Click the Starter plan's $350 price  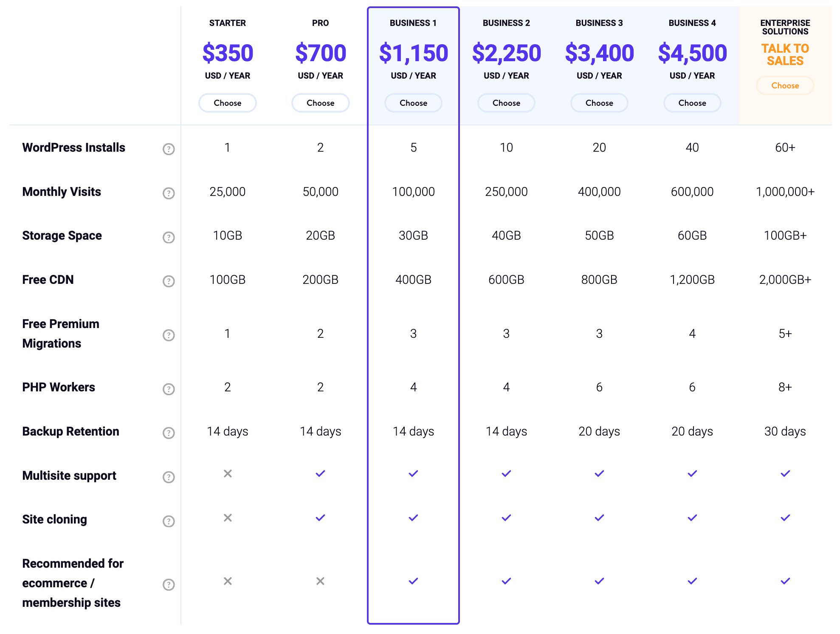click(227, 53)
